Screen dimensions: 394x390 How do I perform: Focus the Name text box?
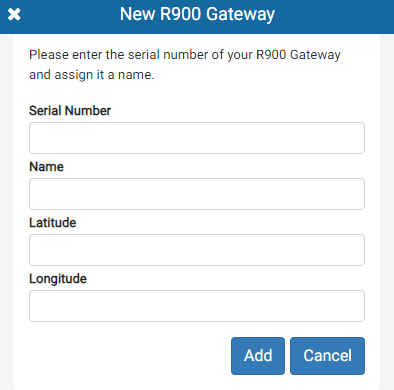(x=197, y=194)
